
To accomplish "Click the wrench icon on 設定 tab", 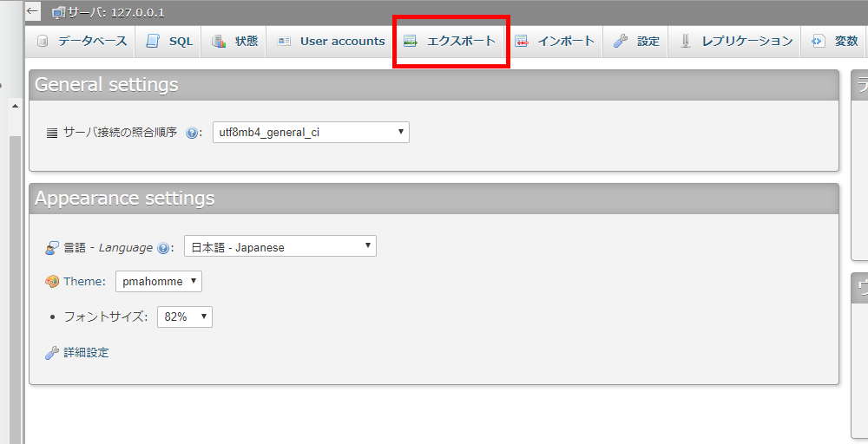I will [621, 41].
